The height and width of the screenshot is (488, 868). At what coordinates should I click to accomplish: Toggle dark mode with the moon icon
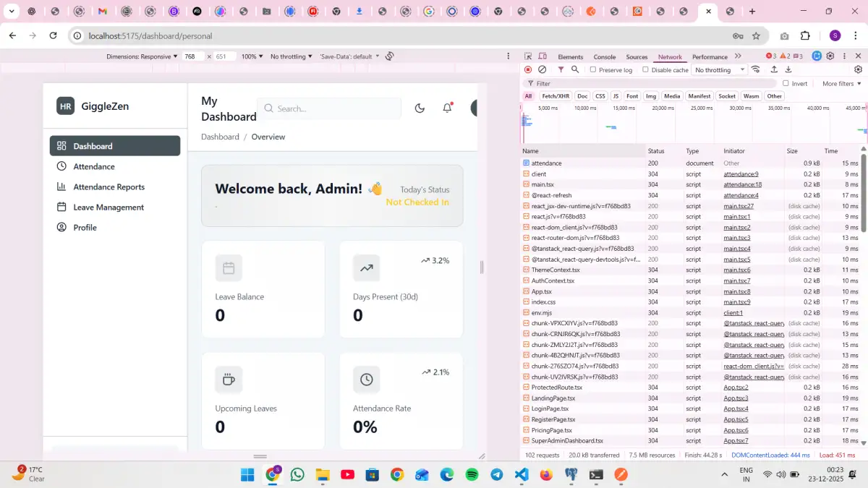(x=420, y=108)
